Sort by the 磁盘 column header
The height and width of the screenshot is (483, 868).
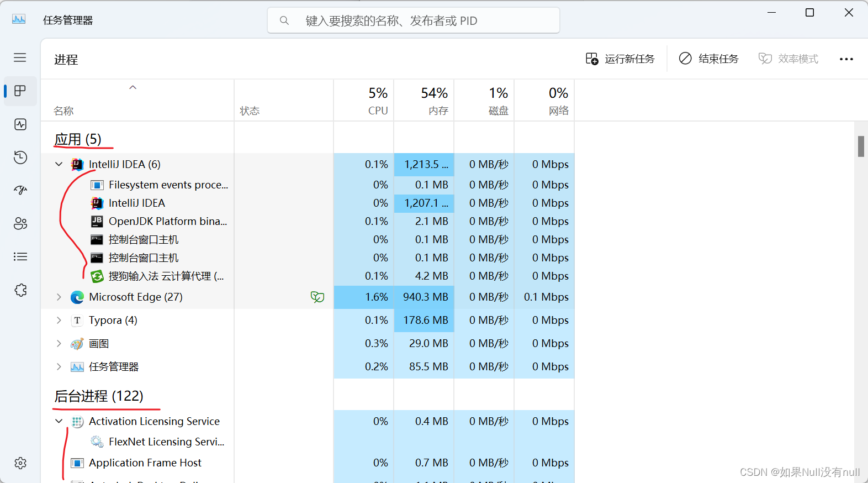pyautogui.click(x=484, y=101)
